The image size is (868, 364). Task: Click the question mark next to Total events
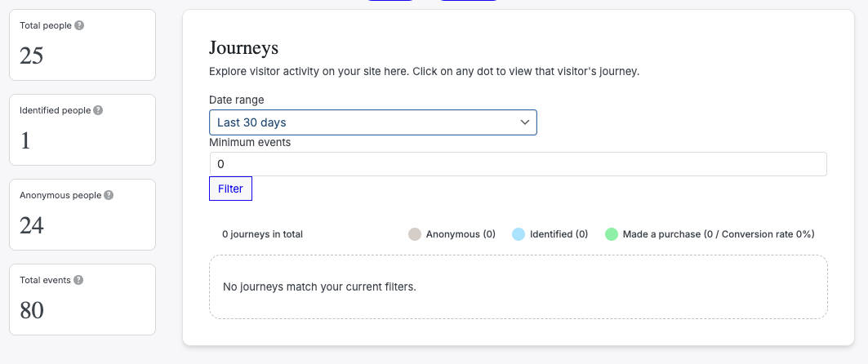coord(78,280)
